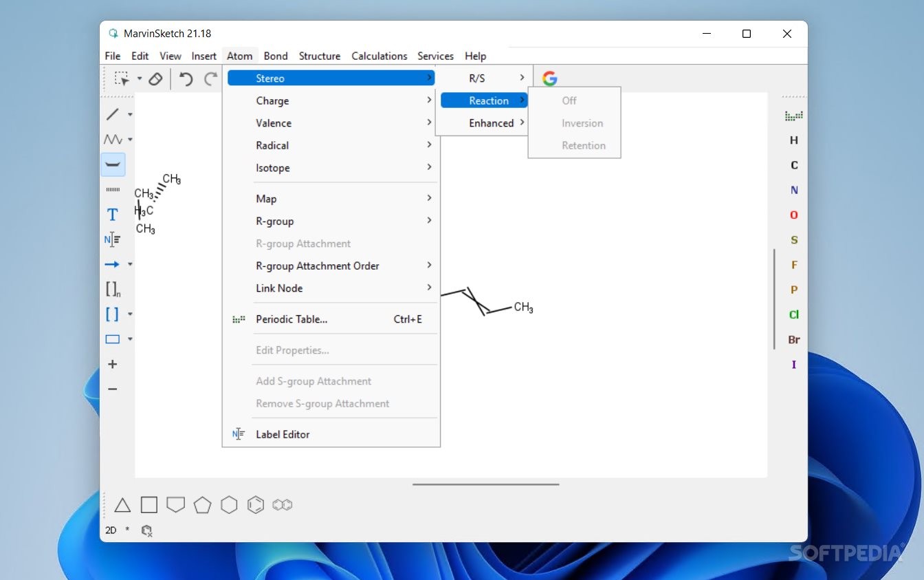Select Phosphorus atom P

pos(794,290)
